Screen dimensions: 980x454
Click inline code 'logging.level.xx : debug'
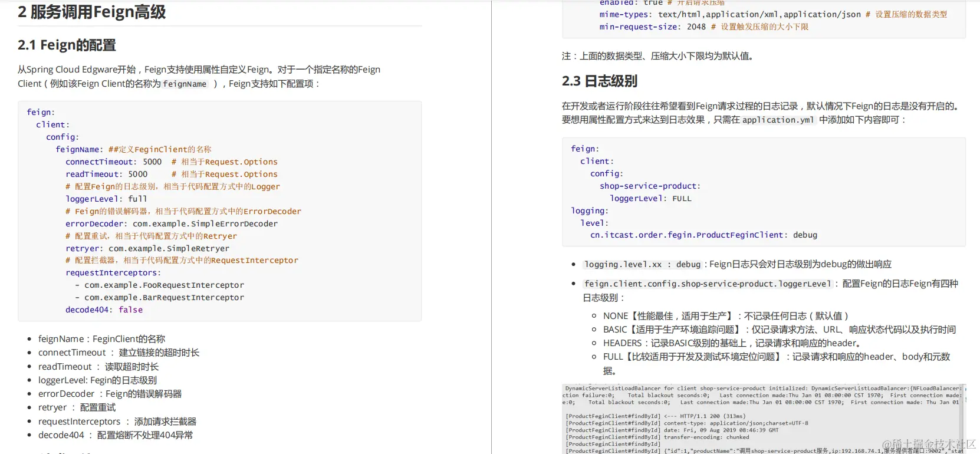tap(643, 265)
